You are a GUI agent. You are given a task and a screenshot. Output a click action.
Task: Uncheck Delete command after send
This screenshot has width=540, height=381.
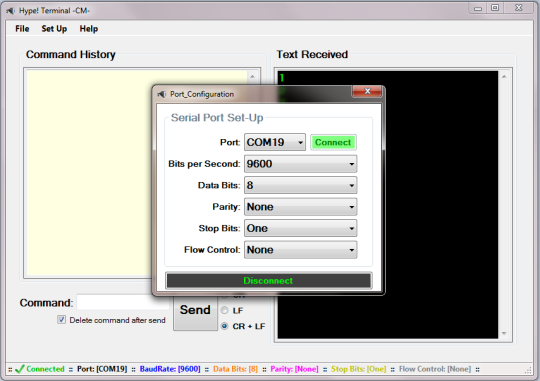tap(61, 320)
